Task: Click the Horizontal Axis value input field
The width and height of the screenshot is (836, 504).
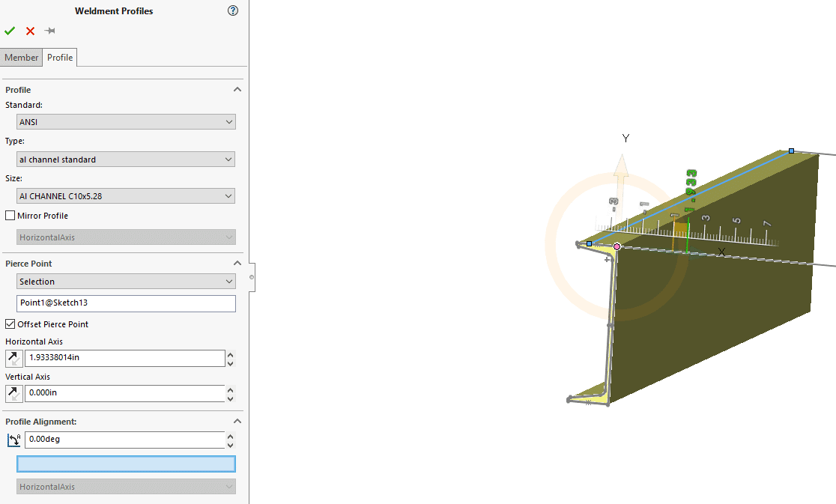Action: (124, 358)
